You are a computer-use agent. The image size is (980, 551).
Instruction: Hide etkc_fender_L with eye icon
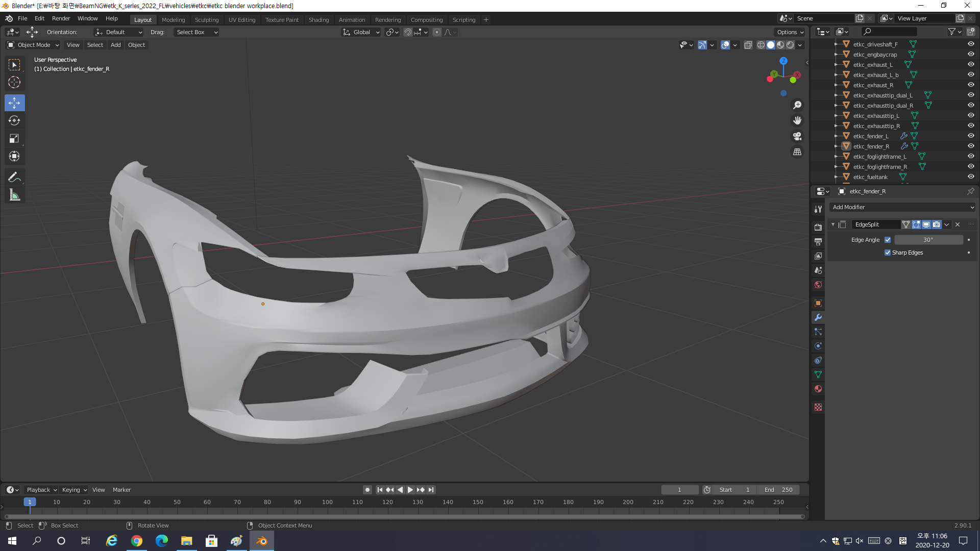coord(971,136)
